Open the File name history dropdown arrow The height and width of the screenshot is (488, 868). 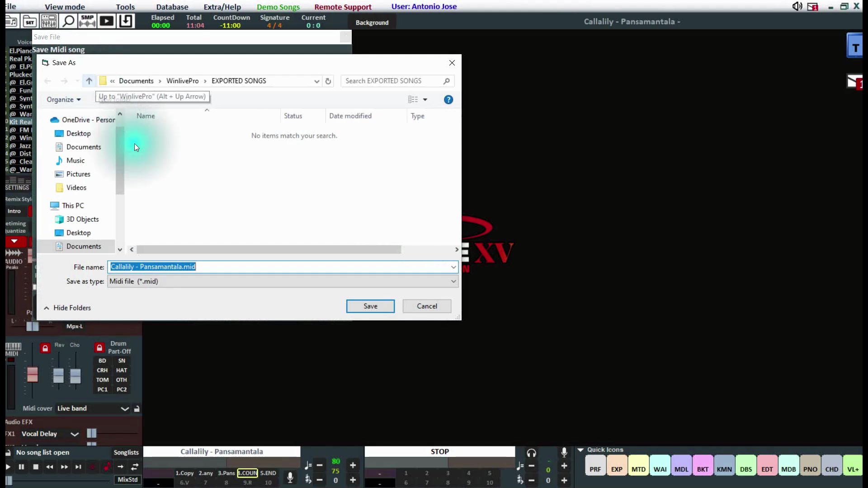click(453, 267)
